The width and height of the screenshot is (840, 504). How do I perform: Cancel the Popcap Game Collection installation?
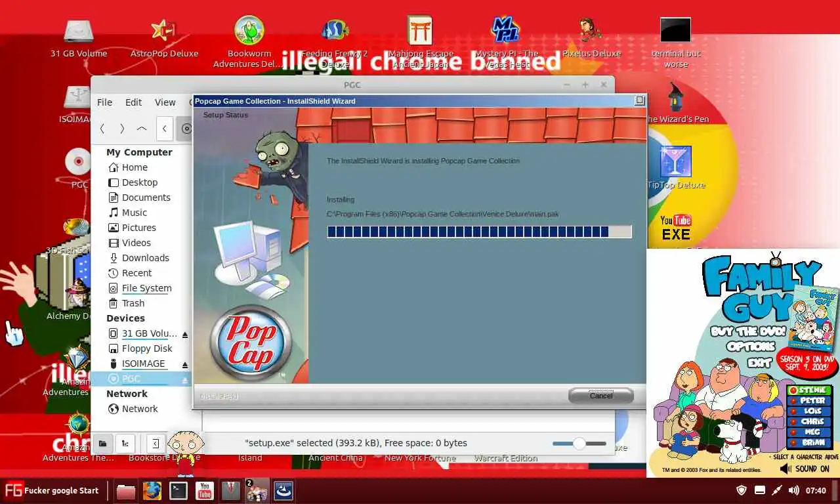(x=600, y=395)
